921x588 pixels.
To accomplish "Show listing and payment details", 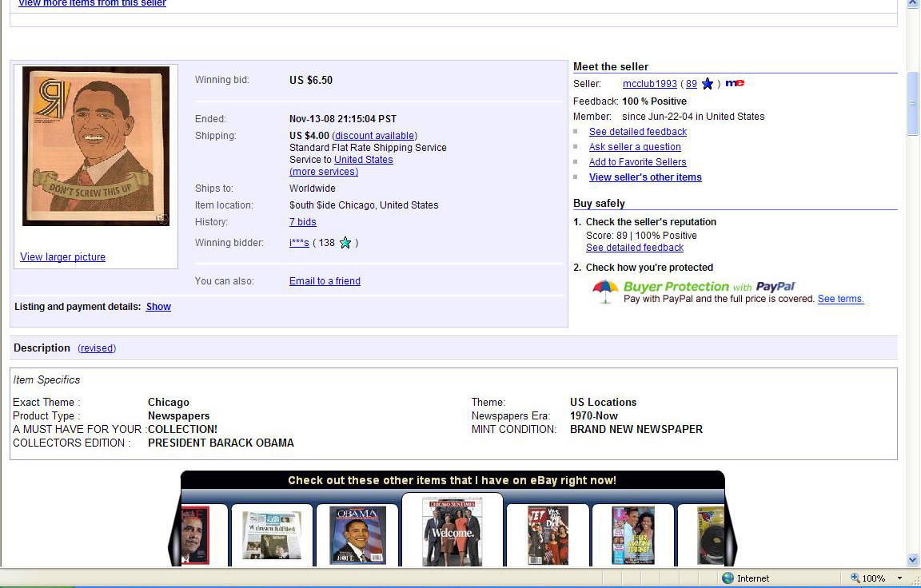I will click(x=158, y=306).
